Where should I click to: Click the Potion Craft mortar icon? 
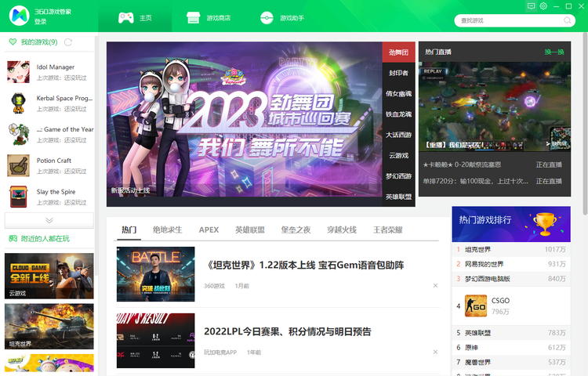click(18, 165)
